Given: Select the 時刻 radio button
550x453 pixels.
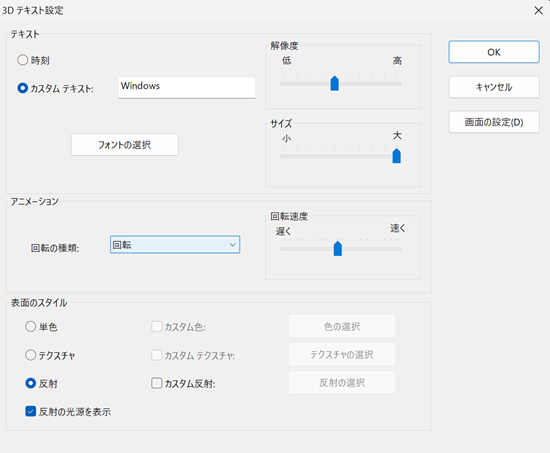Looking at the screenshot, I should pyautogui.click(x=23, y=60).
